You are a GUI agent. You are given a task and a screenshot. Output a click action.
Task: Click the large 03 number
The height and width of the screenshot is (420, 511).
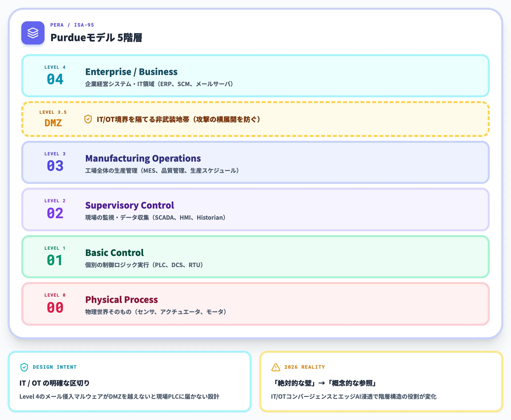(x=55, y=166)
